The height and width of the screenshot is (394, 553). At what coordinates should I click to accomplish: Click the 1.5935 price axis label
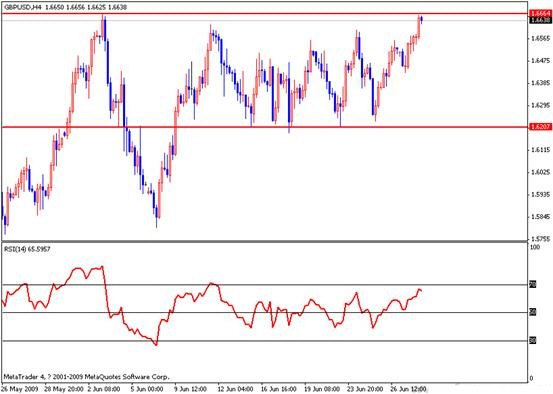pyautogui.click(x=541, y=194)
